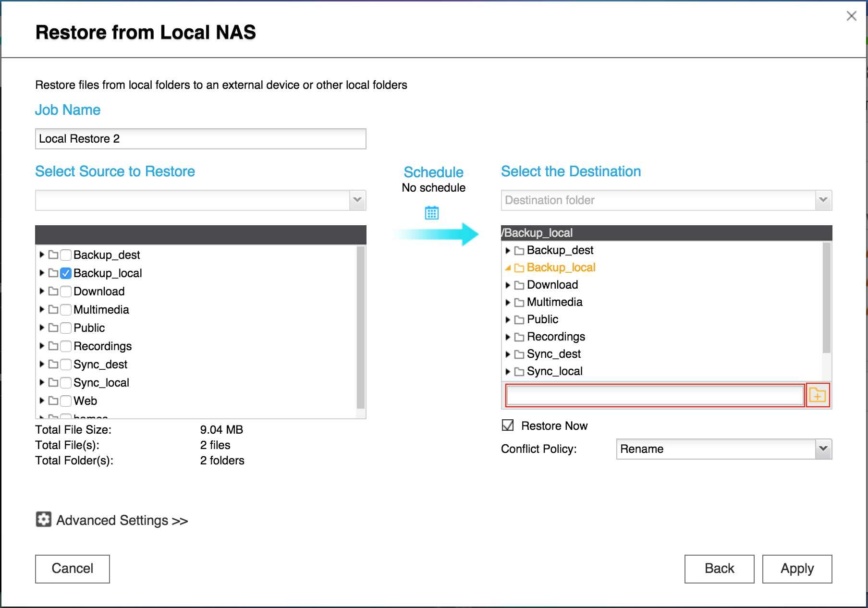Image resolution: width=868 pixels, height=608 pixels.
Task: Select Download in the destination tree
Action: click(552, 285)
